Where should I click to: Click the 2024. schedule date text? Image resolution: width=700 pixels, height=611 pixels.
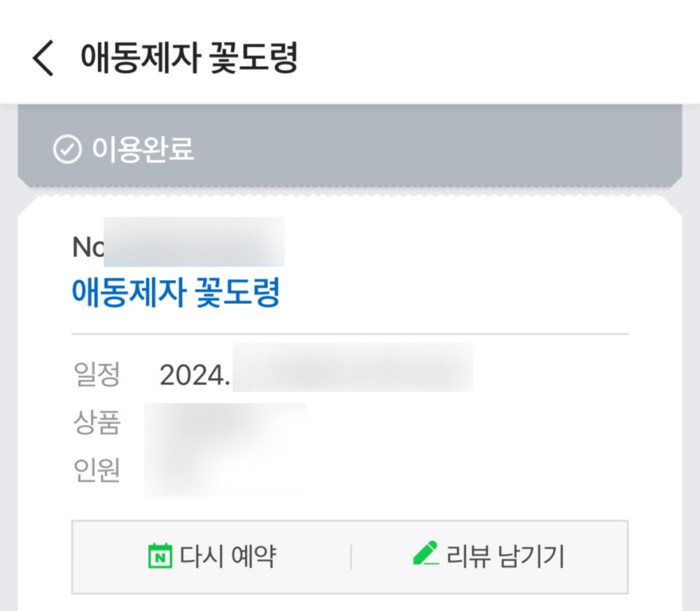[195, 376]
